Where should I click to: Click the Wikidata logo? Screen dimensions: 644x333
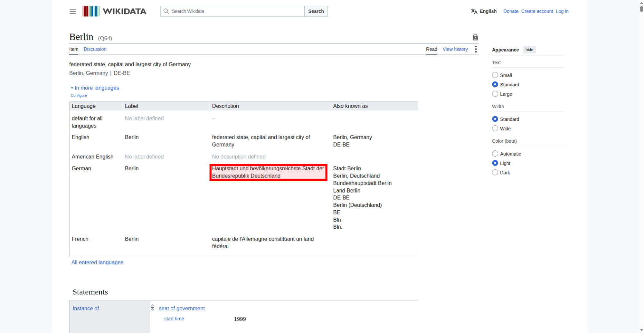coord(114,11)
